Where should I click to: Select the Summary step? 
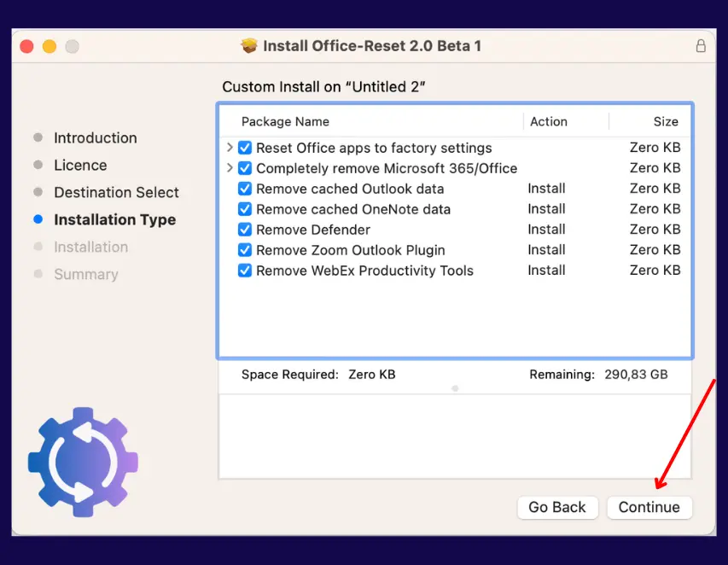point(86,274)
